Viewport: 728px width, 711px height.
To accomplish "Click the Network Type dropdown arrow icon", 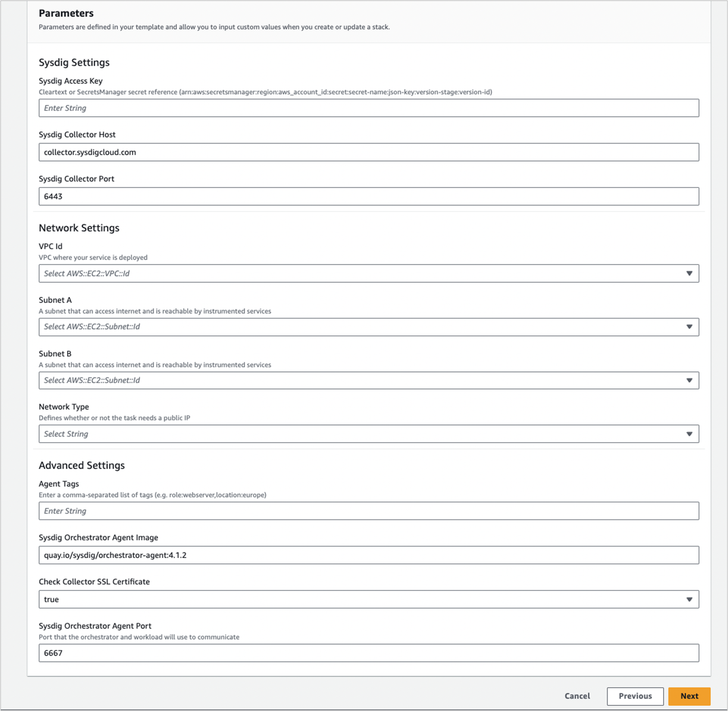I will coord(689,434).
